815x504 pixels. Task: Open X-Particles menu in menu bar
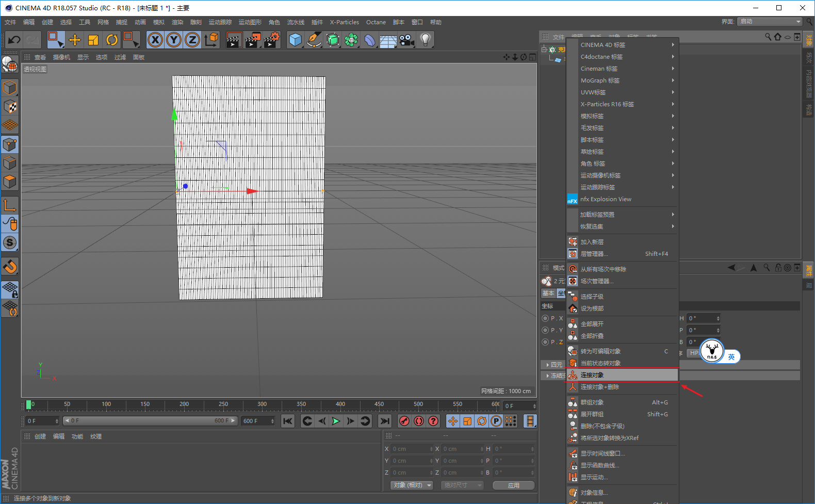[x=345, y=22]
